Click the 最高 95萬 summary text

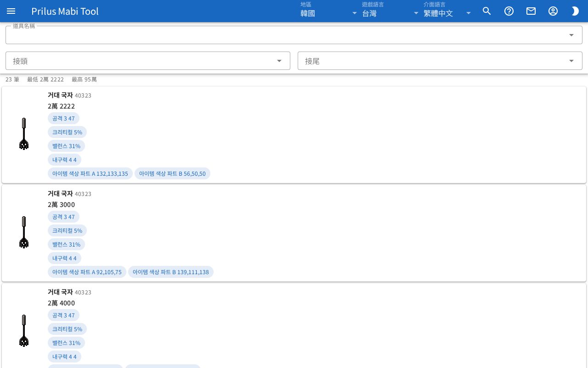click(x=84, y=80)
